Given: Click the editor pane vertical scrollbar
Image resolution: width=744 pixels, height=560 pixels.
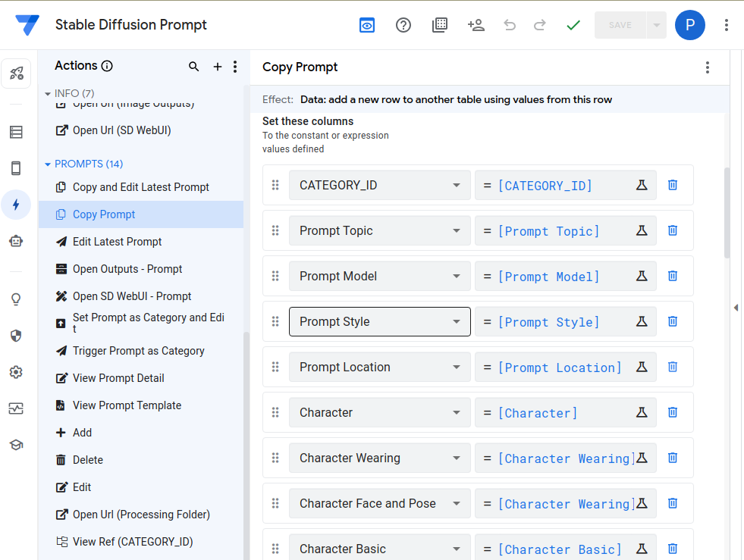Looking at the screenshot, I should point(727,212).
